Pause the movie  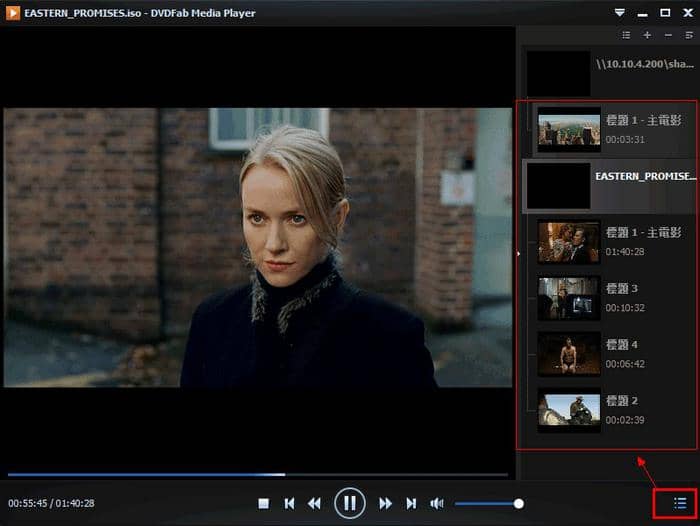(350, 503)
